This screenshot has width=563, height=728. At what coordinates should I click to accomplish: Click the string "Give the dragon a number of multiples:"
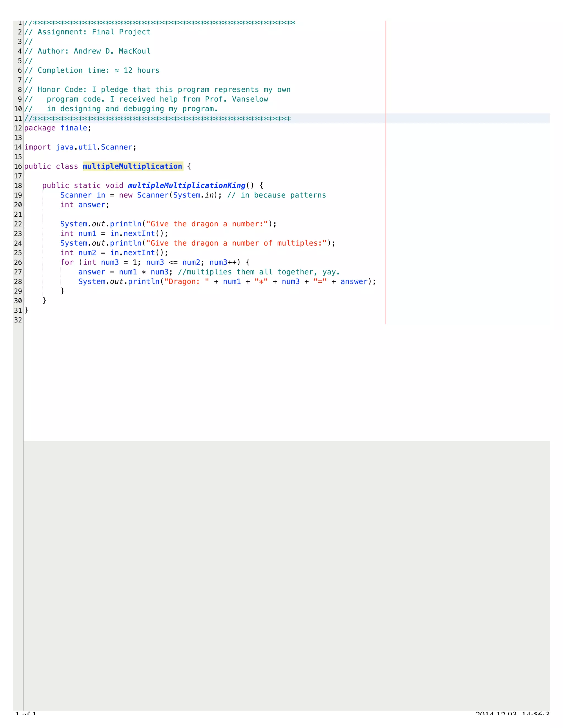click(x=236, y=243)
